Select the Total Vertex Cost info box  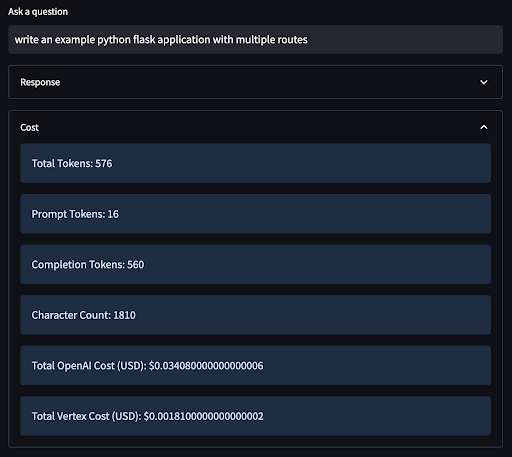[x=255, y=416]
